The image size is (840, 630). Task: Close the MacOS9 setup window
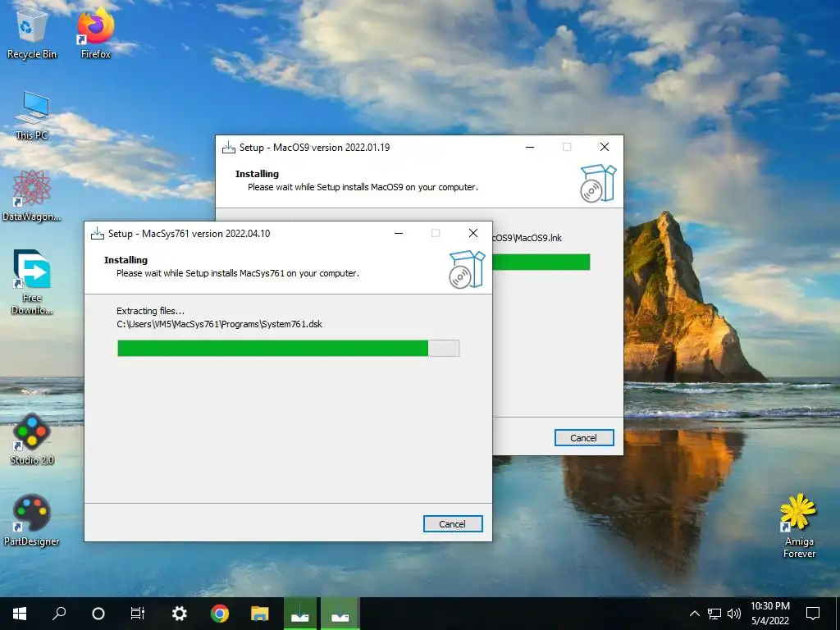click(605, 147)
